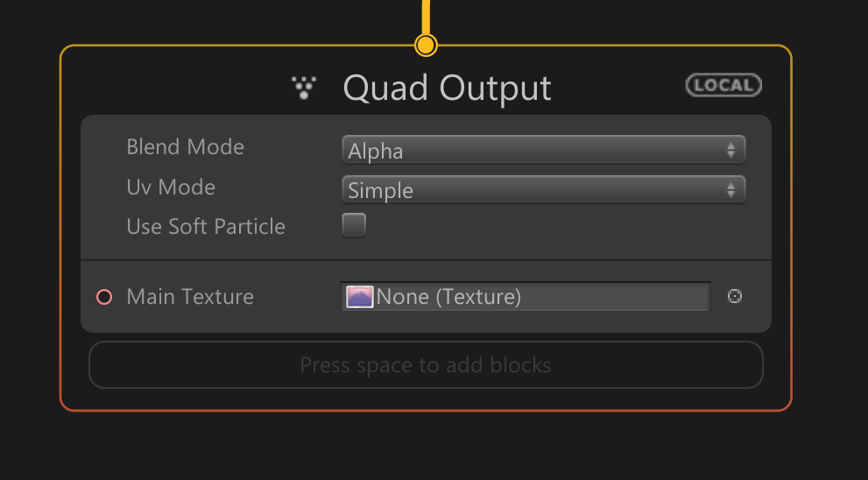Screen dimensions: 868x480
Task: Open the texture object picker circle
Action: pyautogui.click(x=735, y=296)
